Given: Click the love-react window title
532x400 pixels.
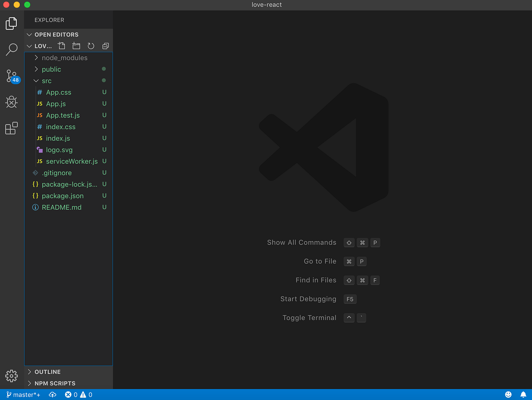Looking at the screenshot, I should point(267,5).
